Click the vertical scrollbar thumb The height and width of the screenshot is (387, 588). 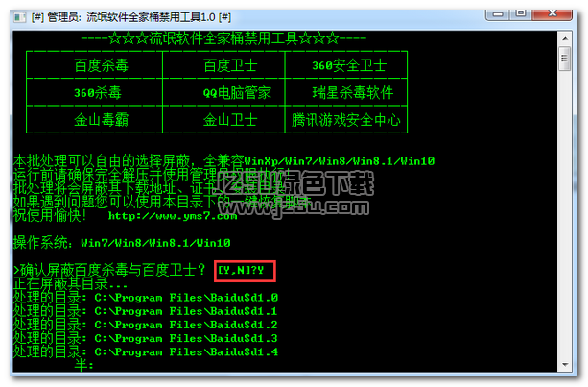pyautogui.click(x=565, y=59)
